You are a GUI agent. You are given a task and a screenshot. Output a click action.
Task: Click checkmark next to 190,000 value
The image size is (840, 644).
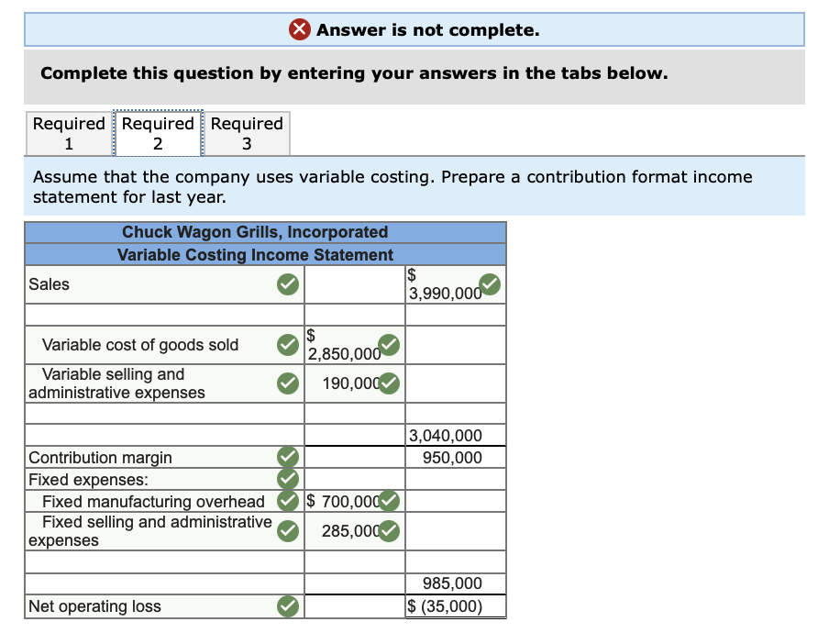point(389,383)
